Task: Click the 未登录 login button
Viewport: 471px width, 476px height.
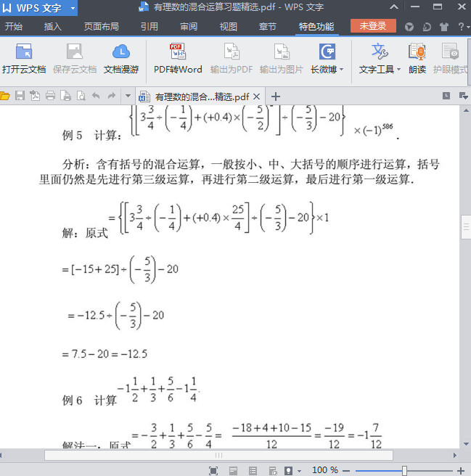Action: (x=373, y=26)
